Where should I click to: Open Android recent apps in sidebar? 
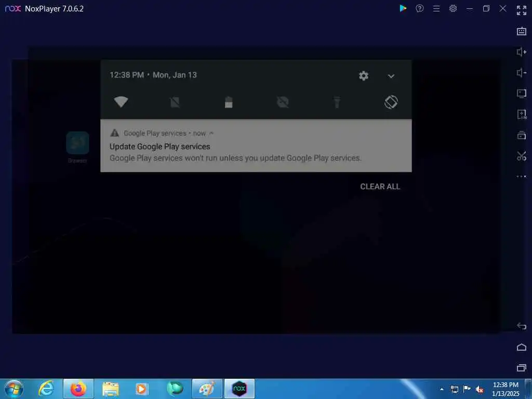tap(522, 368)
